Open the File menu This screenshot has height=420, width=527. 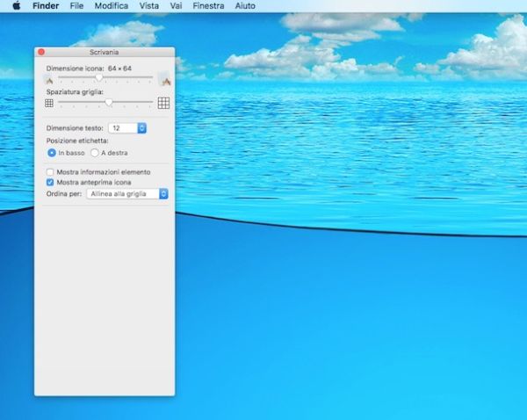[76, 6]
